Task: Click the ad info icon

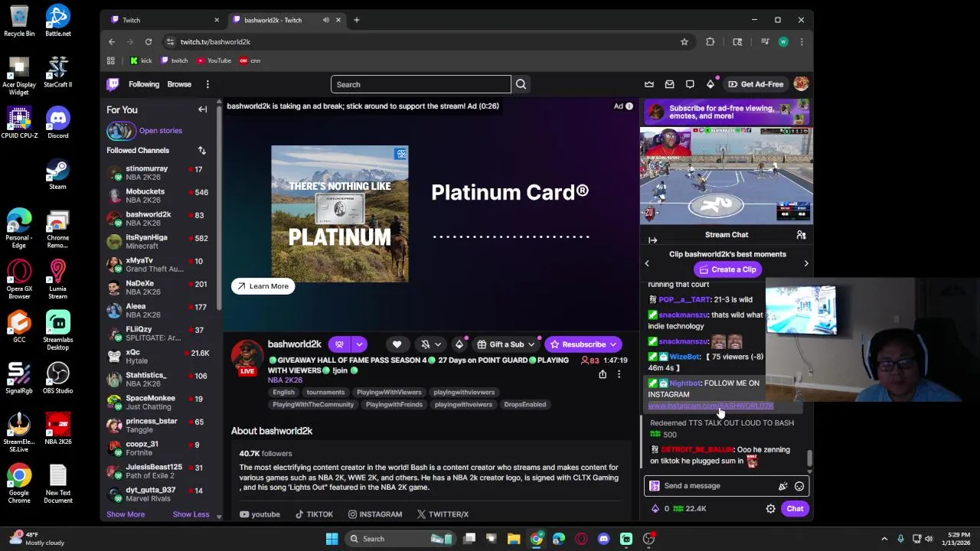Action: [629, 106]
